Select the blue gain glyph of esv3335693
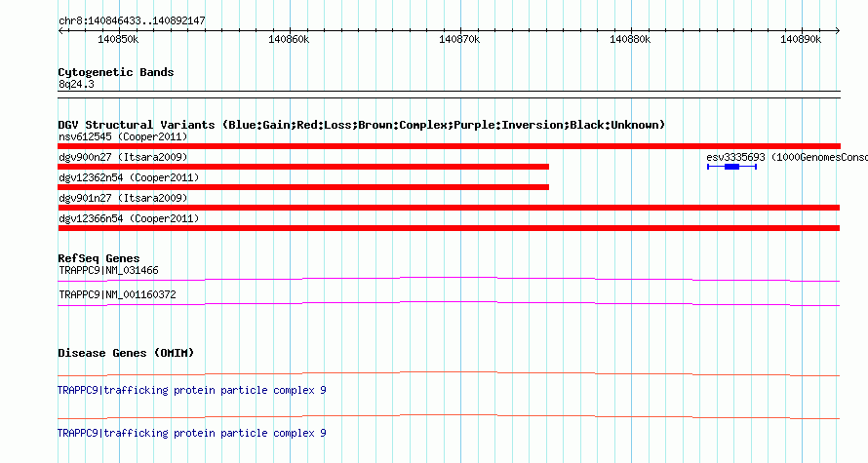This screenshot has width=868, height=463. pos(731,167)
